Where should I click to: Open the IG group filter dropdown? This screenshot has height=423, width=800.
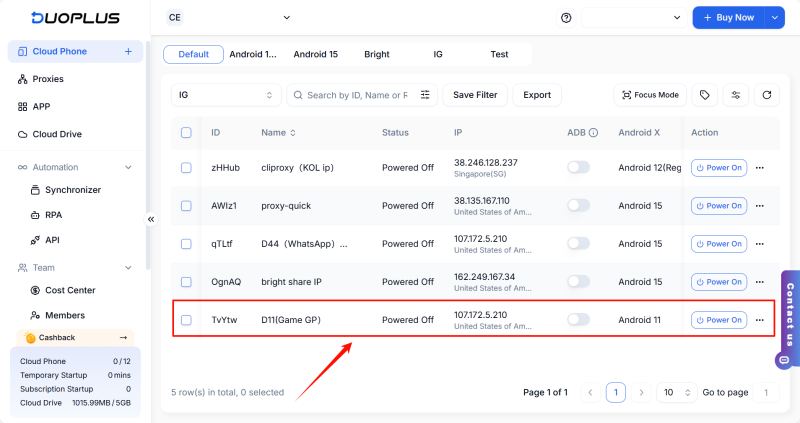pyautogui.click(x=225, y=95)
